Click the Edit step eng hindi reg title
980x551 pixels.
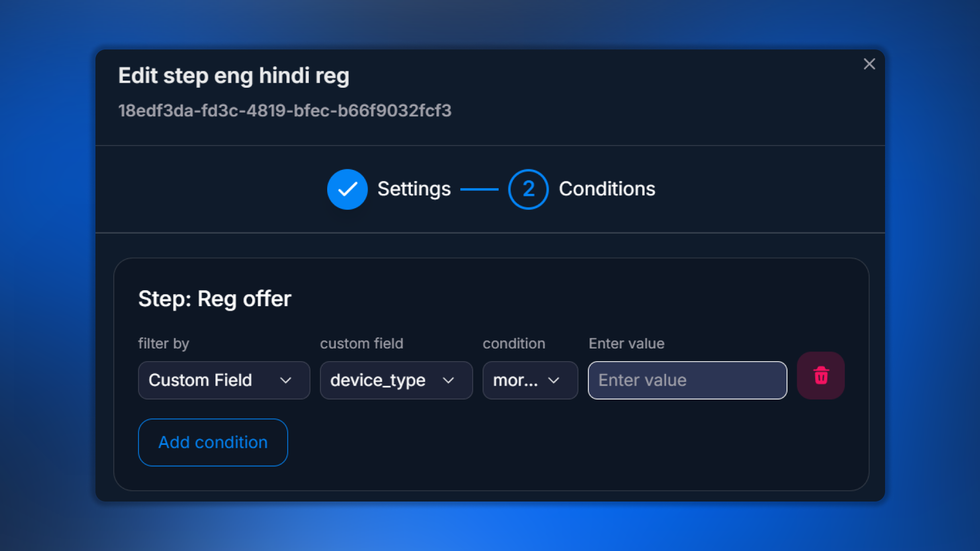[234, 76]
